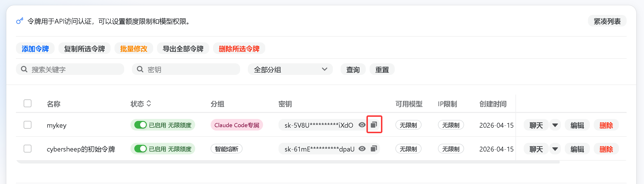
Task: Select all tokens with header checkbox
Action: point(28,103)
